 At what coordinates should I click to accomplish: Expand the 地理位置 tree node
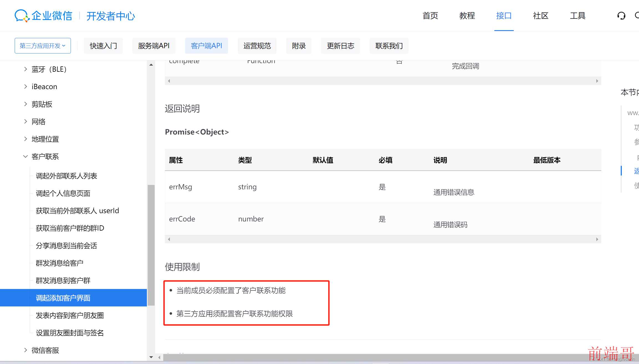tap(25, 139)
